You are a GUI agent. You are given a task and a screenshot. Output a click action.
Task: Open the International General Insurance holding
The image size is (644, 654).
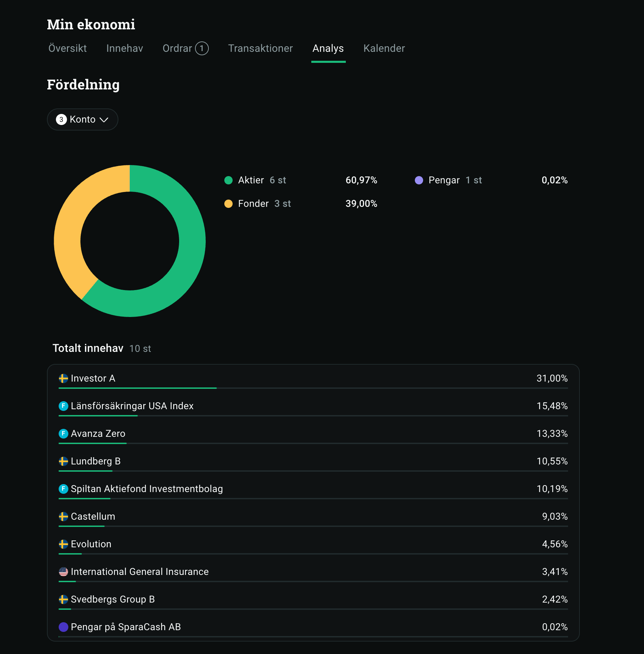313,573
